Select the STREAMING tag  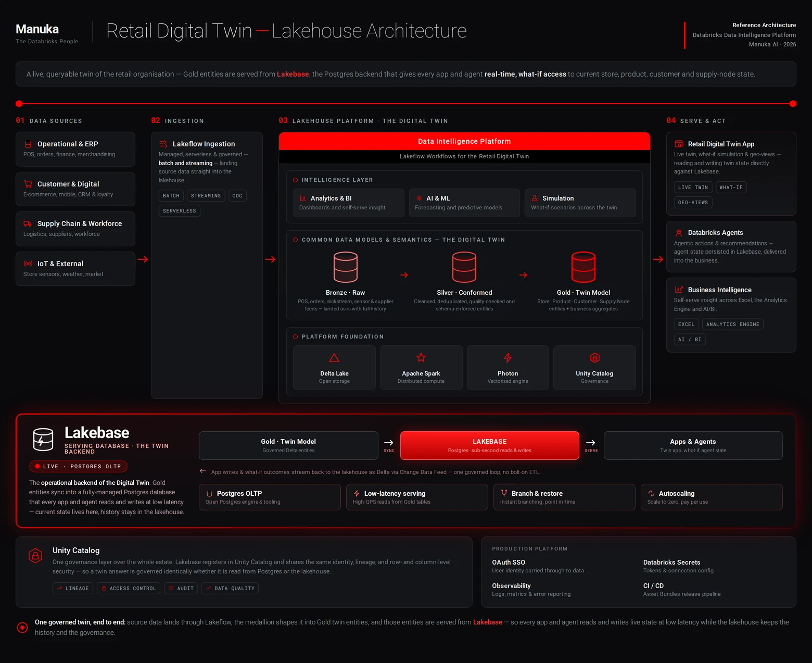coord(206,196)
